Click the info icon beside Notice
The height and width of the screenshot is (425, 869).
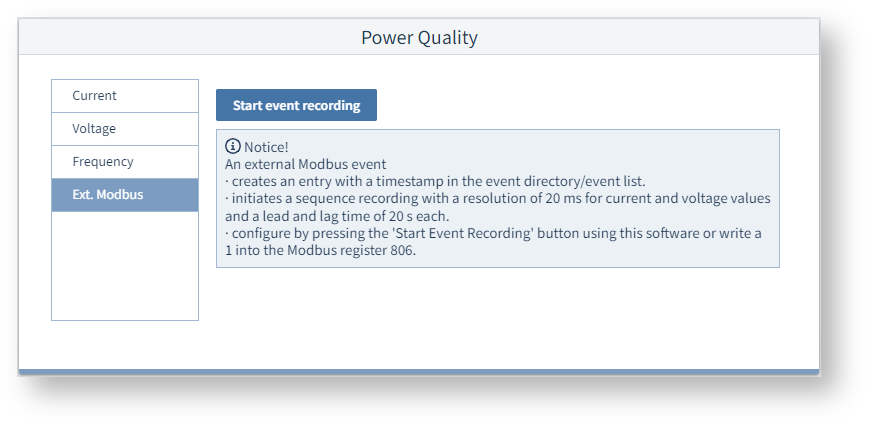tap(233, 146)
